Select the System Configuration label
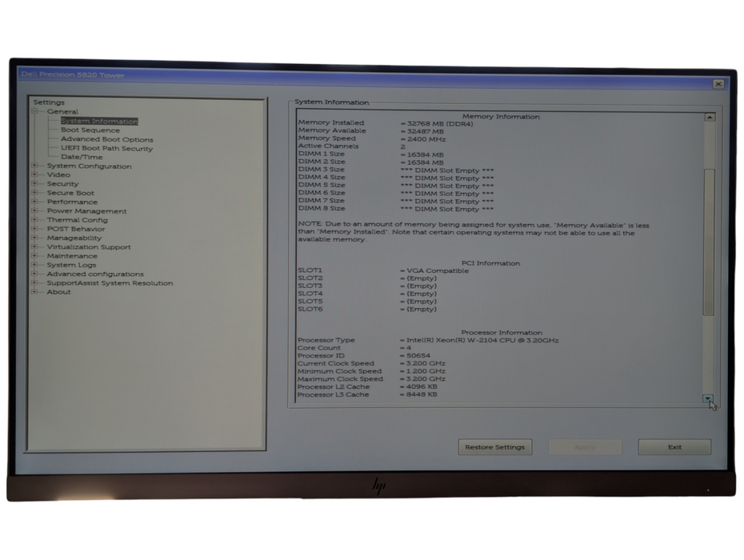The image size is (744, 560). tap(90, 166)
